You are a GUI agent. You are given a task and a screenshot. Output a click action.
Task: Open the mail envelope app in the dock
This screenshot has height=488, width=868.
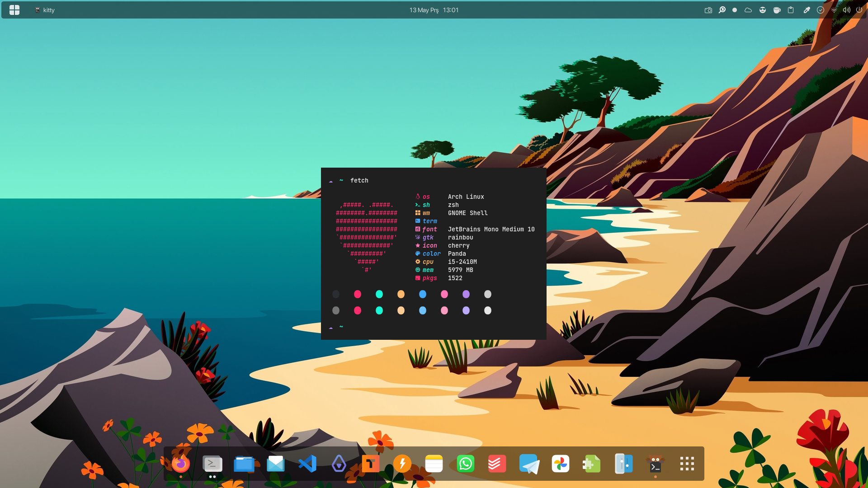[x=276, y=464]
